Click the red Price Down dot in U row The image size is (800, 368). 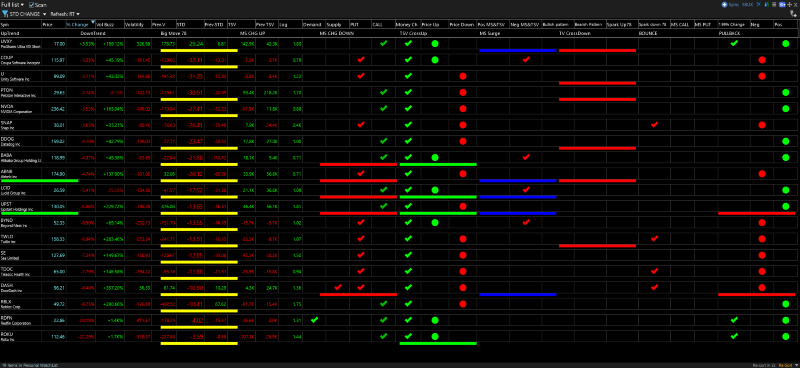pyautogui.click(x=463, y=77)
